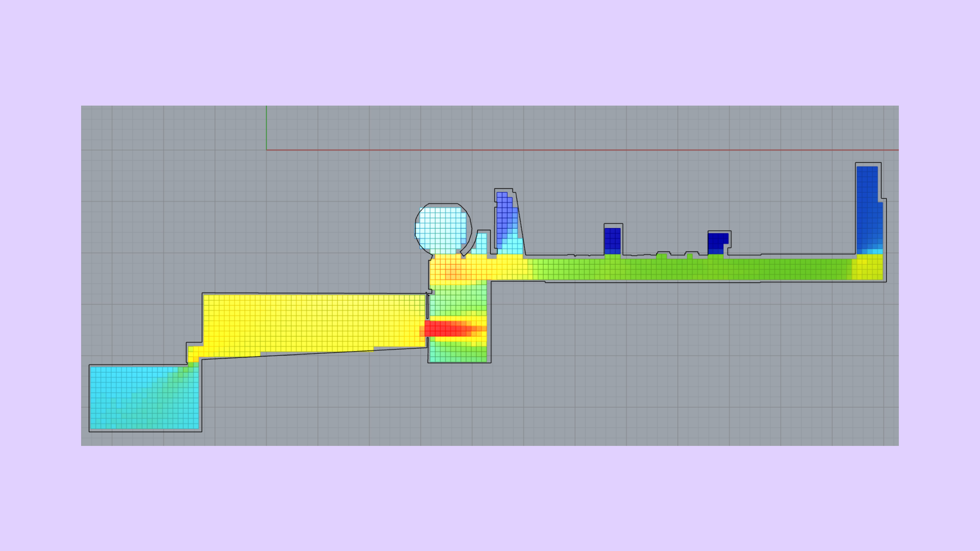The width and height of the screenshot is (980, 551).
Task: Select the red horizontal axis line
Action: pos(582,150)
